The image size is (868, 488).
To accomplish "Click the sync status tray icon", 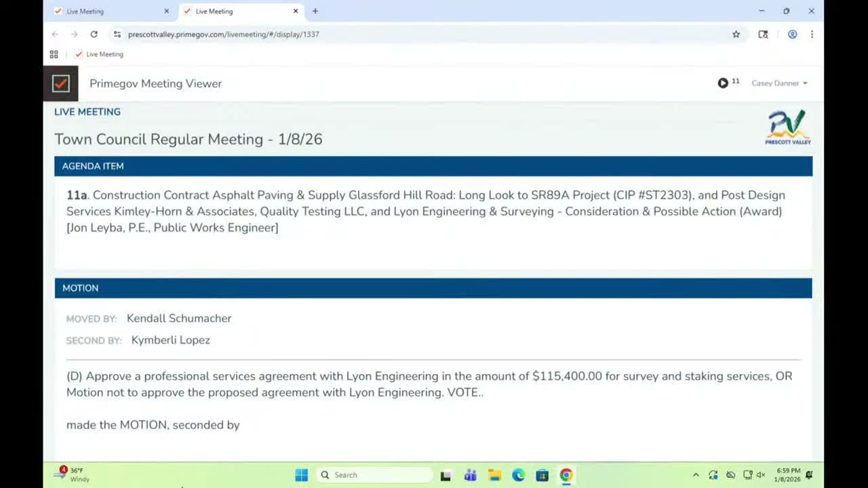I will pyautogui.click(x=713, y=475).
